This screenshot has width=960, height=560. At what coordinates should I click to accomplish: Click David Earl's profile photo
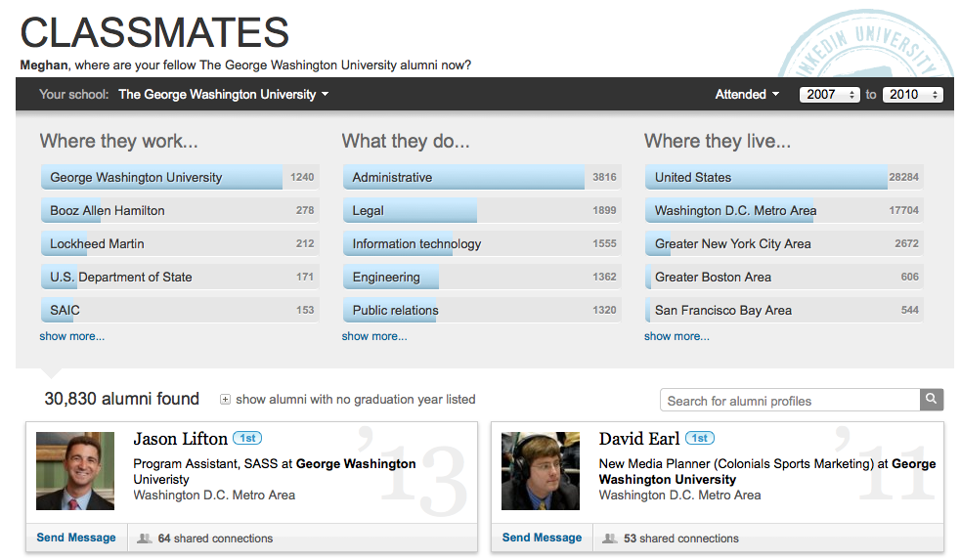pyautogui.click(x=541, y=471)
